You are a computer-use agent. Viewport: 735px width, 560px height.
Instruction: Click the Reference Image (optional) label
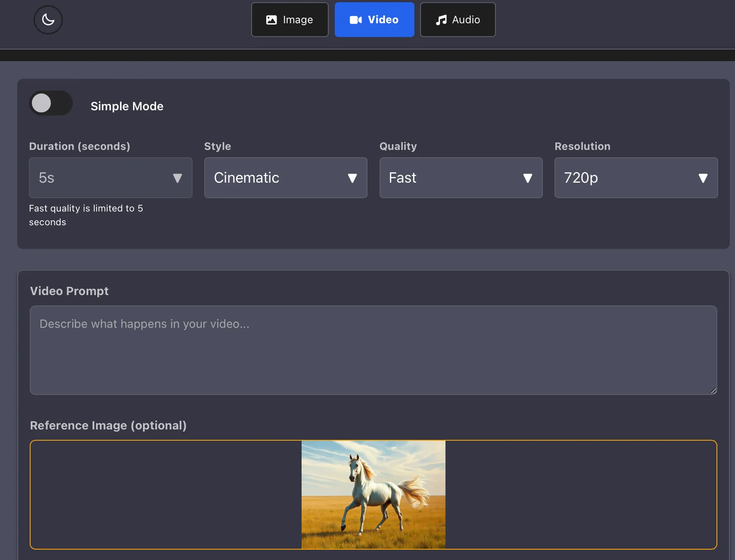(x=108, y=426)
